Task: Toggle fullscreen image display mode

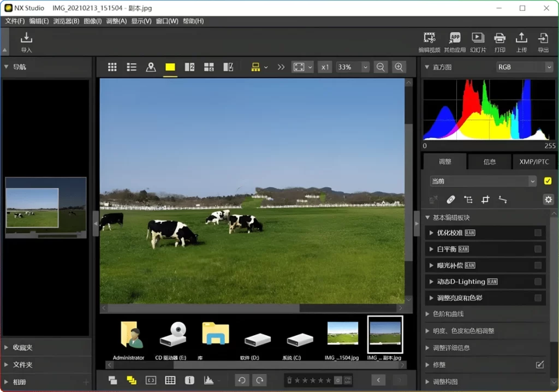Action: tap(299, 67)
